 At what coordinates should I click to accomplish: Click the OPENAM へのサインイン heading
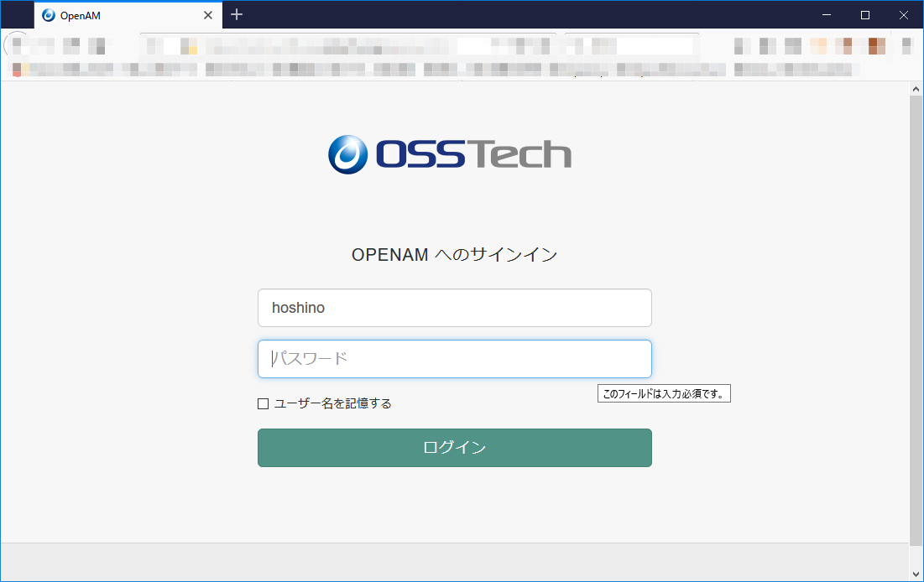454,254
